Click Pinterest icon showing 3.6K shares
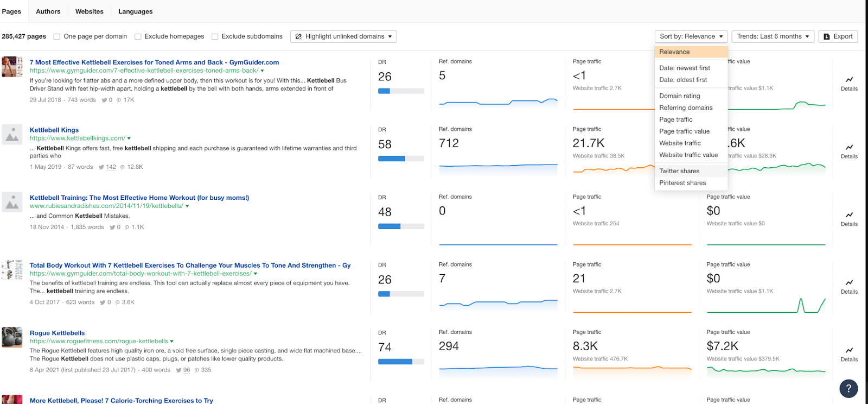868x404 pixels. [x=117, y=302]
